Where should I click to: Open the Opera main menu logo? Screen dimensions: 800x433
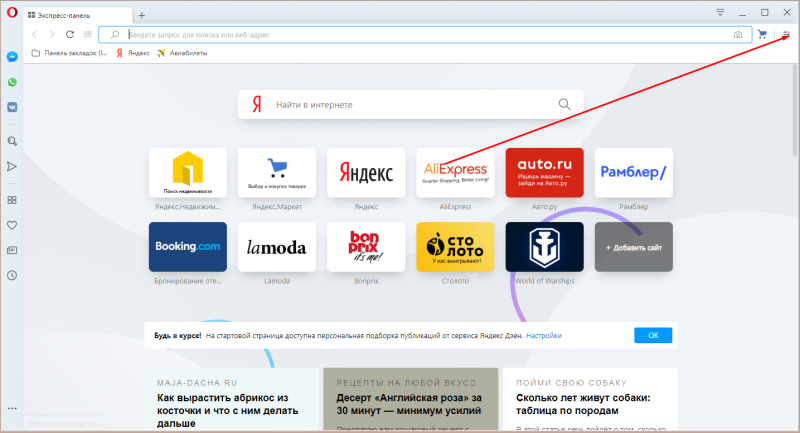tap(12, 12)
